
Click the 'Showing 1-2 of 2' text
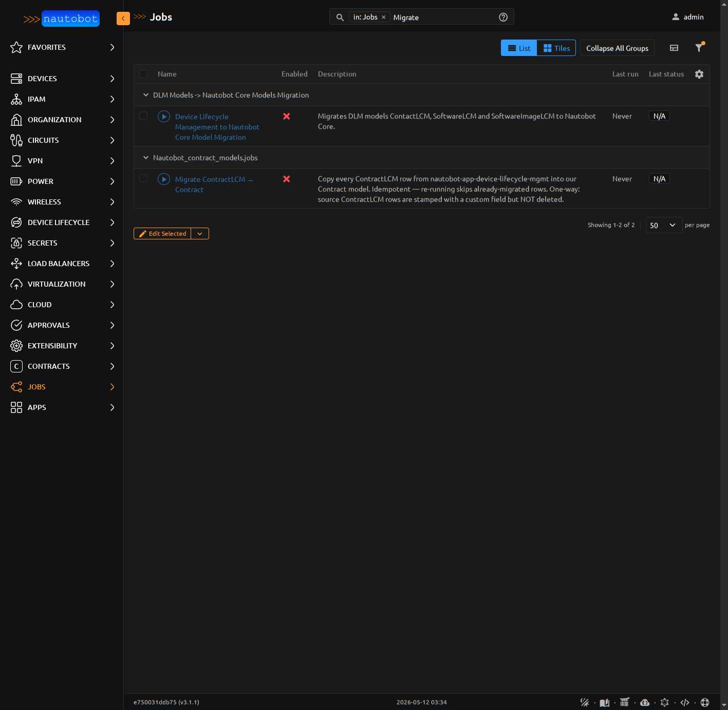click(611, 225)
